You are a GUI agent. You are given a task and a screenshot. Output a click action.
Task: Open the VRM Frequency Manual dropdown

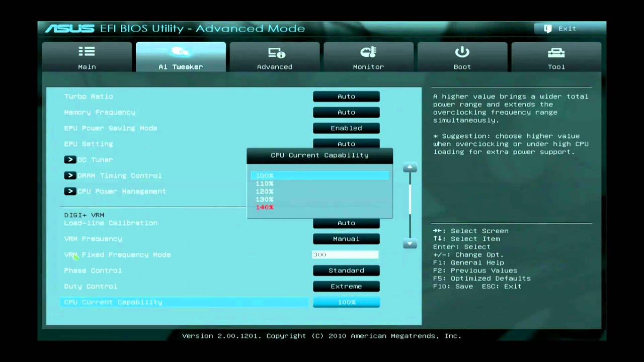coord(346,239)
